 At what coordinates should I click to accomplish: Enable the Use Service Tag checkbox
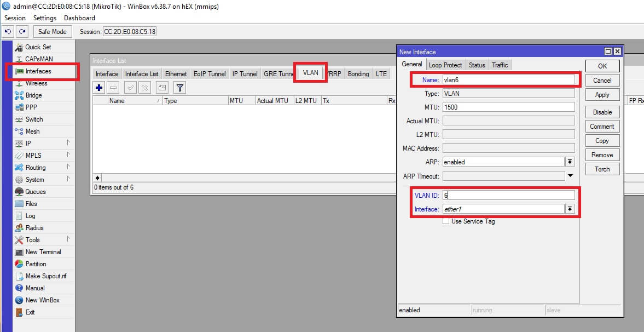(445, 221)
